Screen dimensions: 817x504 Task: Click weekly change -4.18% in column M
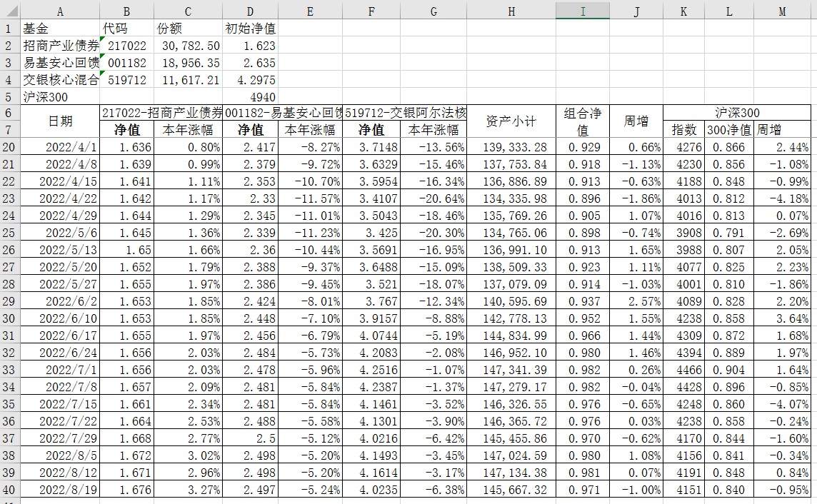pos(781,198)
